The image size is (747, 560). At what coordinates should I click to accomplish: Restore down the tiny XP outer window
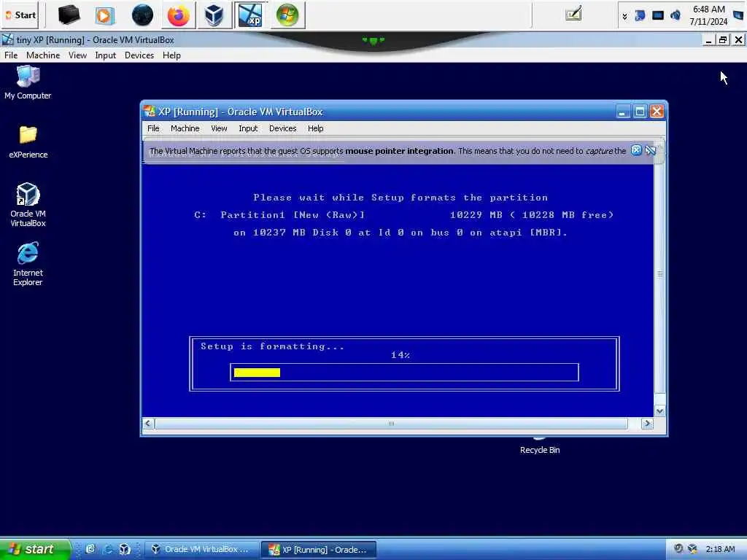pos(723,40)
